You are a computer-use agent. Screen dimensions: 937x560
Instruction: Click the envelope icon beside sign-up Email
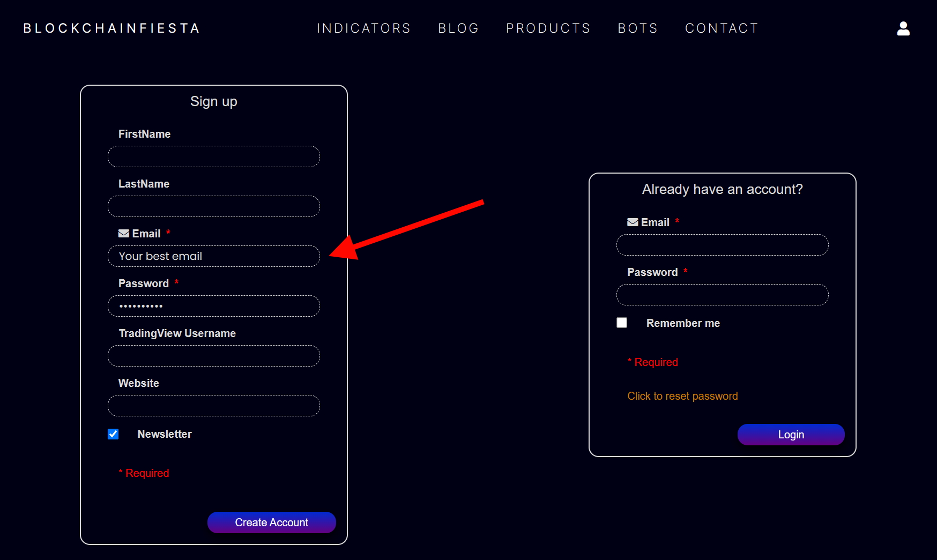(124, 234)
